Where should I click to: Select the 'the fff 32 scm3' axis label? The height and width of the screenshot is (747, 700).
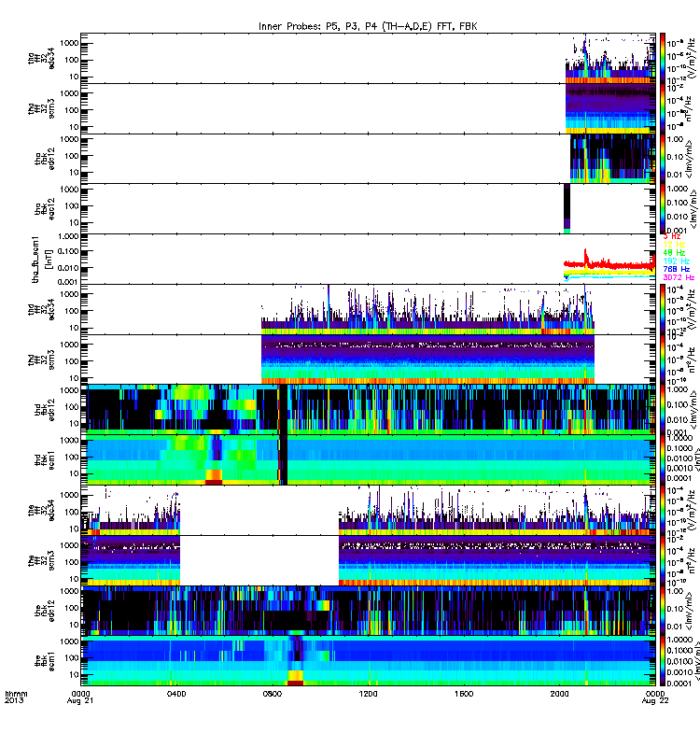click(41, 560)
